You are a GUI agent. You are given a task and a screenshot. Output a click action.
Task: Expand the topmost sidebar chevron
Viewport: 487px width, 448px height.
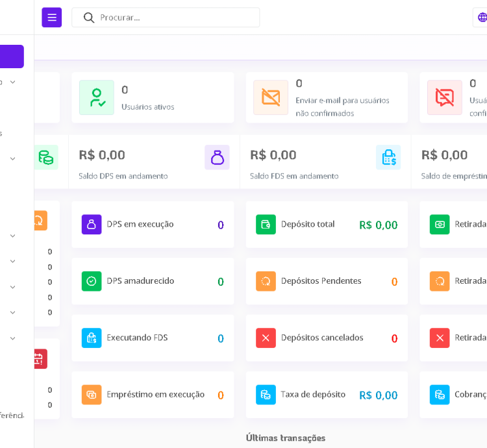12,82
